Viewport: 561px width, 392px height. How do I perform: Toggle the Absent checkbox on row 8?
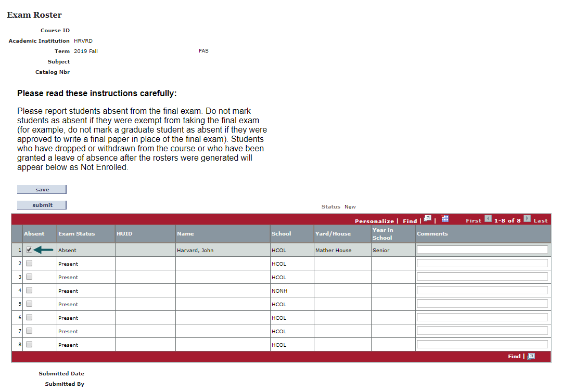pyautogui.click(x=29, y=344)
